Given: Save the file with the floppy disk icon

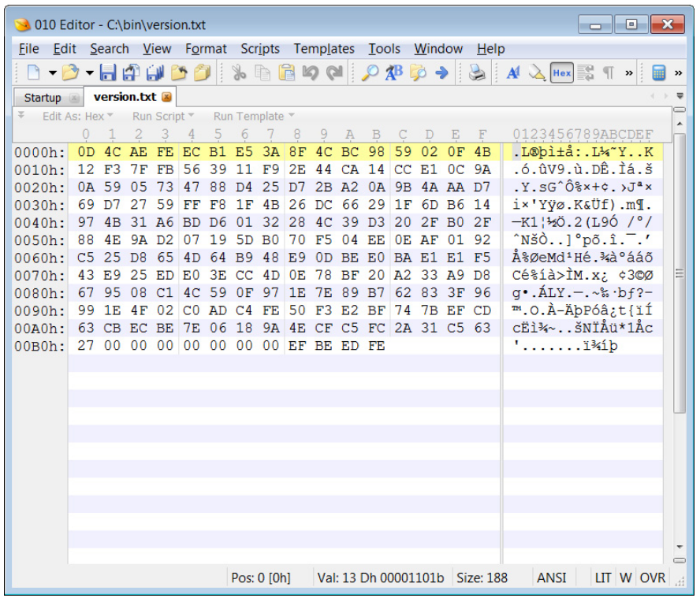Looking at the screenshot, I should (107, 72).
